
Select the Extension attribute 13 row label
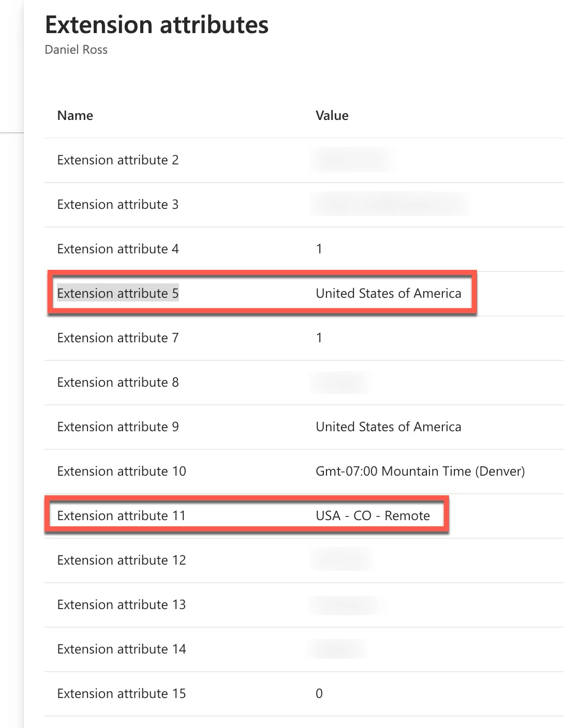(x=122, y=604)
